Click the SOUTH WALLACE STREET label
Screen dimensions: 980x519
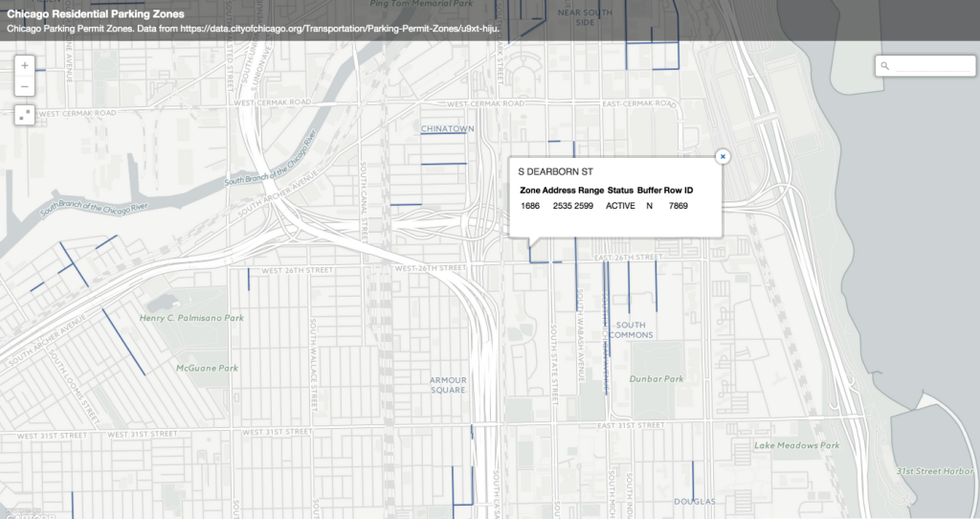[314, 365]
